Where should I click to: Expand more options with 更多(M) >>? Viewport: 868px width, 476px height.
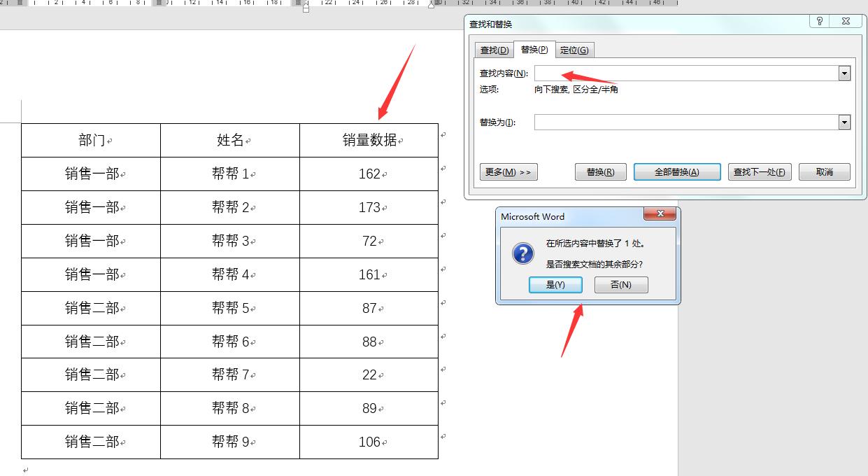pos(508,171)
